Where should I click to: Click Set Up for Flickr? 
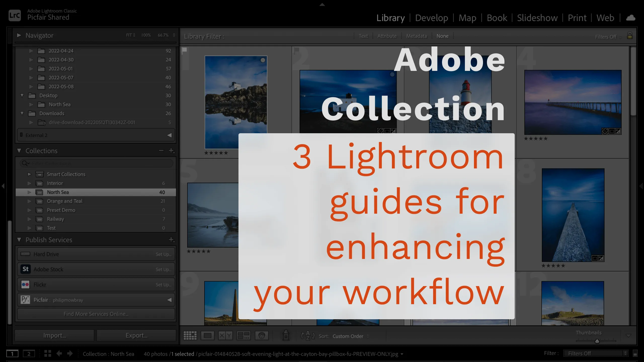[164, 285]
